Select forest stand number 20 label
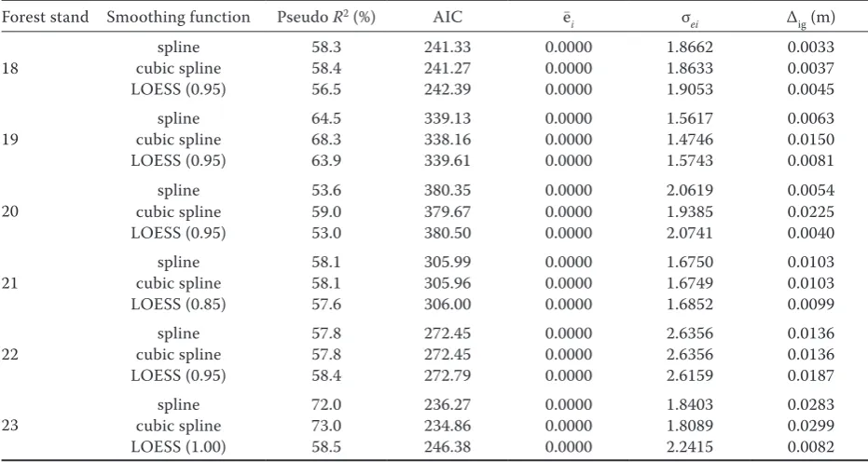The image size is (868, 462). 10,212
